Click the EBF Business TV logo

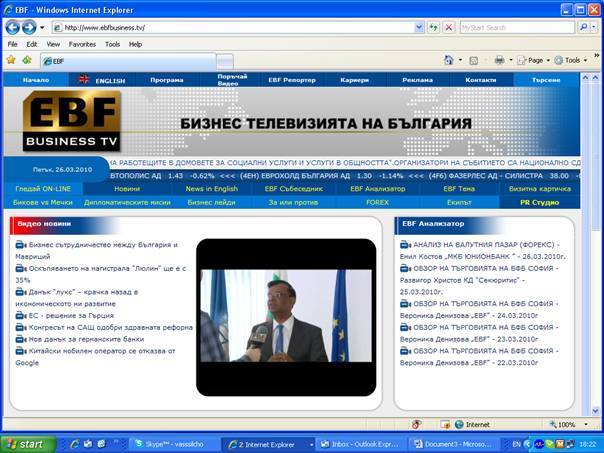(72, 121)
